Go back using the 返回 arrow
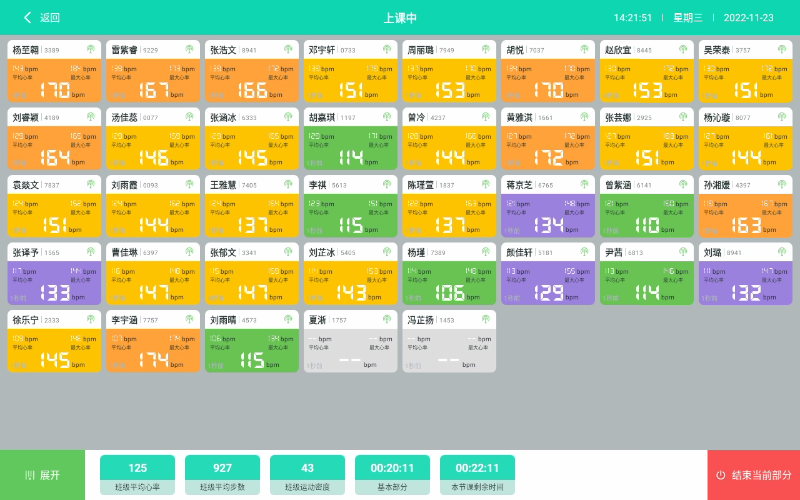 (x=42, y=17)
